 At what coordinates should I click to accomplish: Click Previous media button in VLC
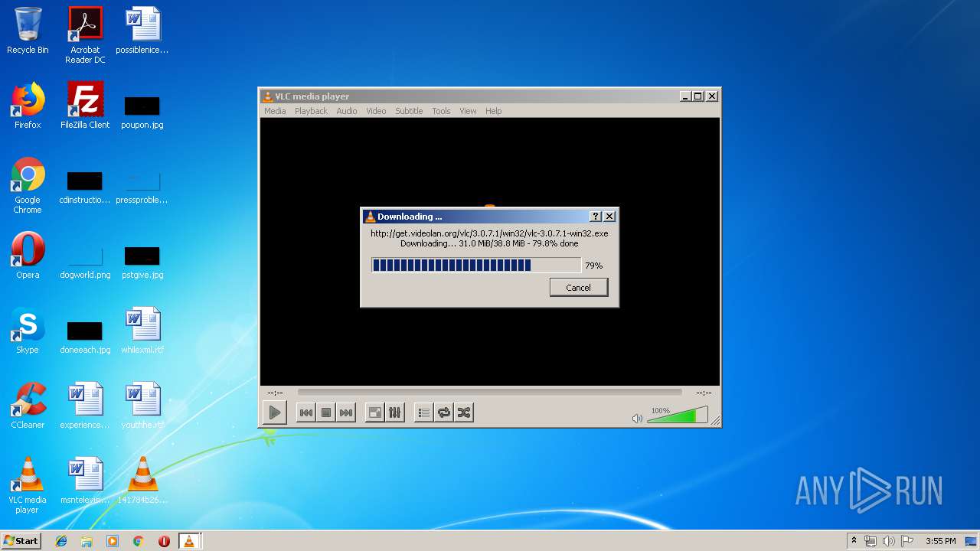pyautogui.click(x=305, y=412)
